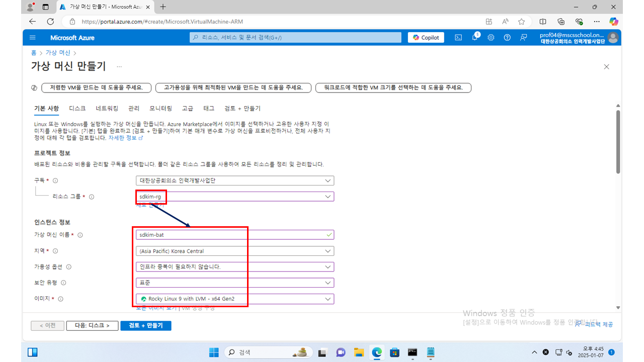Click the browser split screen icon
The width and height of the screenshot is (644, 362).
pos(543,22)
